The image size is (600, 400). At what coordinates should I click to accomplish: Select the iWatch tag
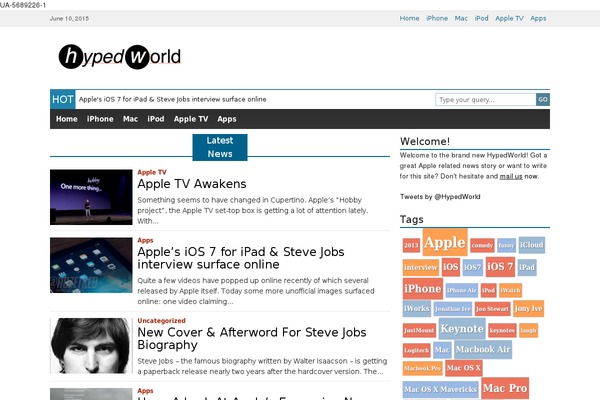510,291
